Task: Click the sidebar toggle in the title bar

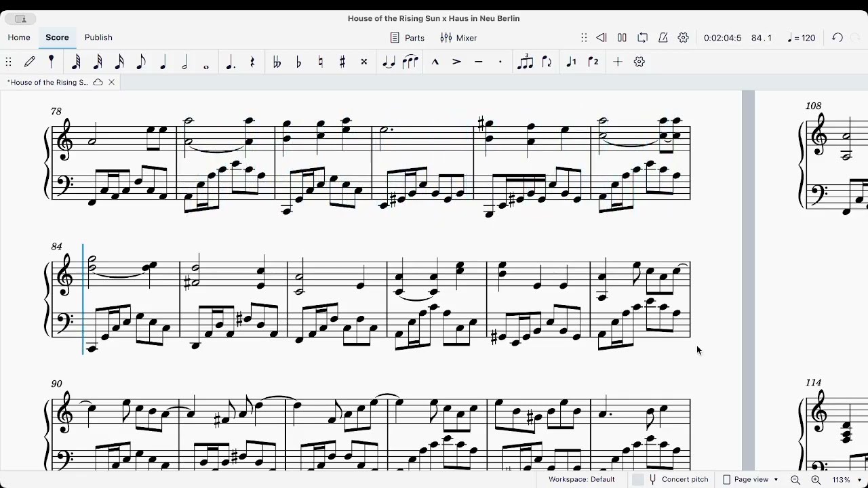Action: tap(20, 19)
